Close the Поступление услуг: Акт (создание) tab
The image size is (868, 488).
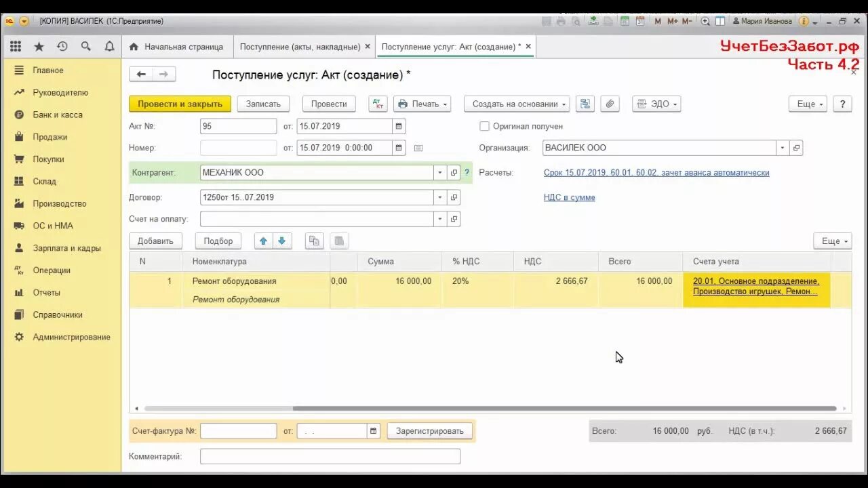tap(528, 47)
